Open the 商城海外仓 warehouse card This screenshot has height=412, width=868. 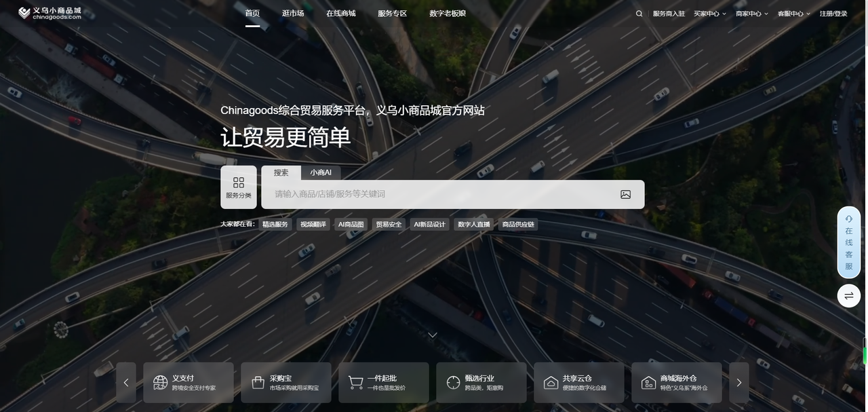[x=677, y=383]
